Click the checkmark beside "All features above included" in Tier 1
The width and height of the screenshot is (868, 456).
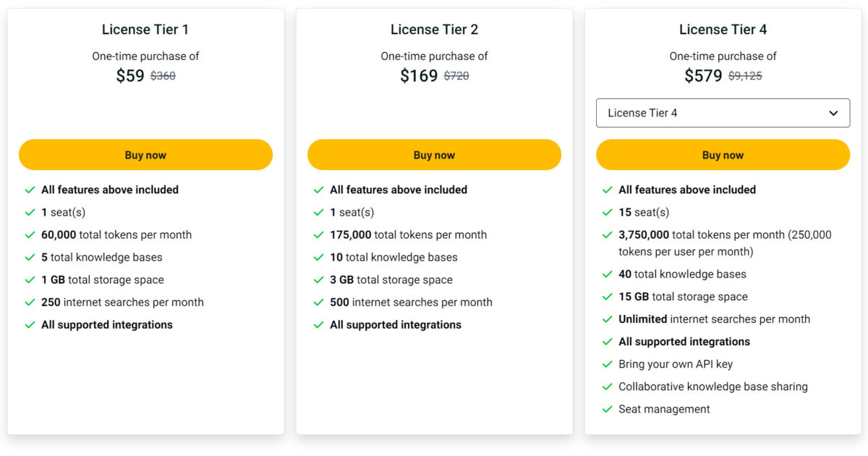tap(30, 190)
